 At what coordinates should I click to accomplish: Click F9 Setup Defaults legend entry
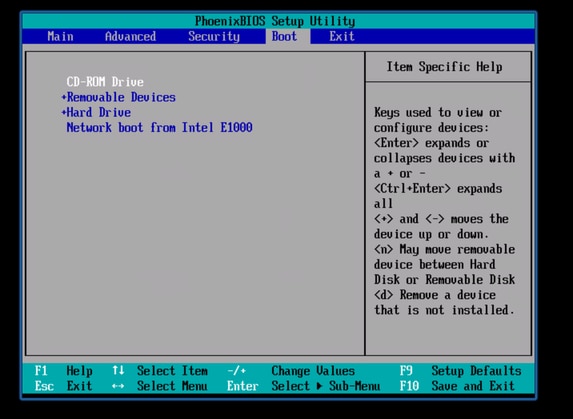coord(460,371)
